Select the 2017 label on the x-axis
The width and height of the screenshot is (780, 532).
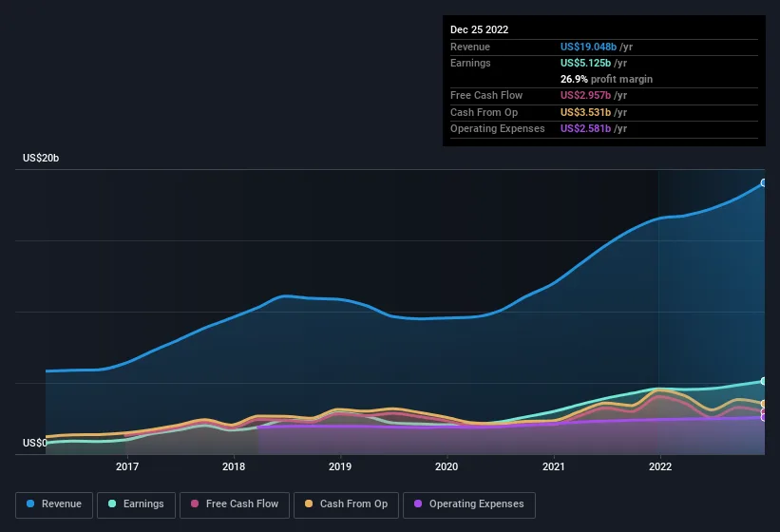(127, 466)
